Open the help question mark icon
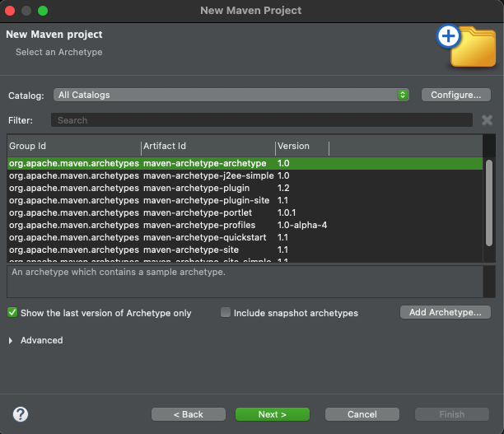The width and height of the screenshot is (504, 434). click(21, 414)
